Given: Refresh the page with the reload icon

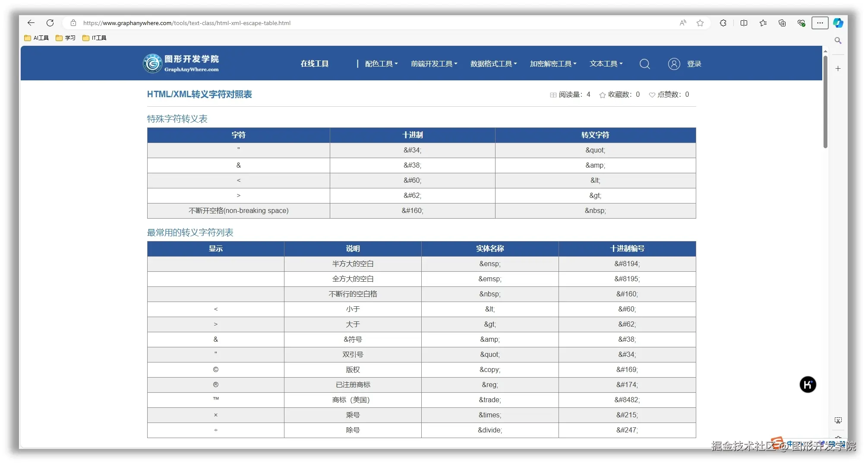Looking at the screenshot, I should (x=50, y=23).
